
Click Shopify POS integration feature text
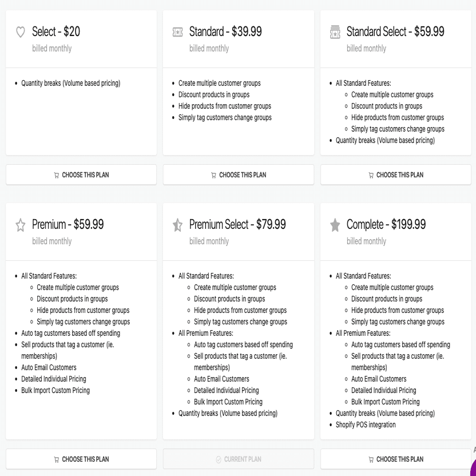(x=366, y=425)
